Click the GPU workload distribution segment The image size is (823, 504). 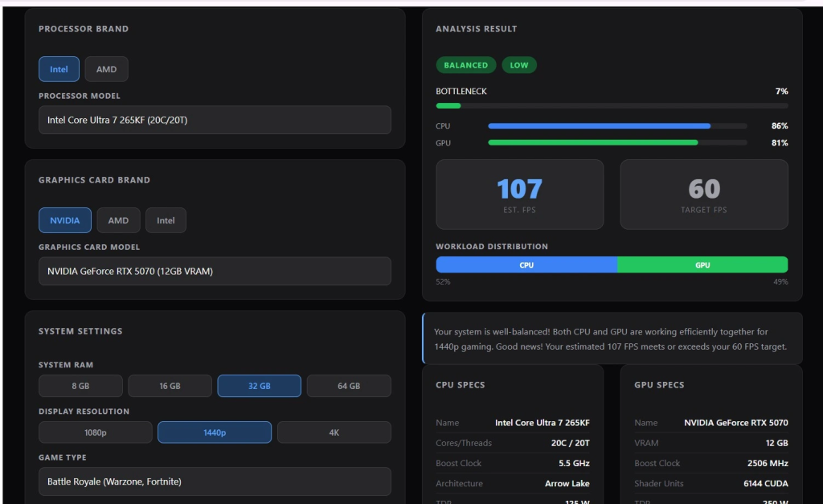[x=702, y=264]
